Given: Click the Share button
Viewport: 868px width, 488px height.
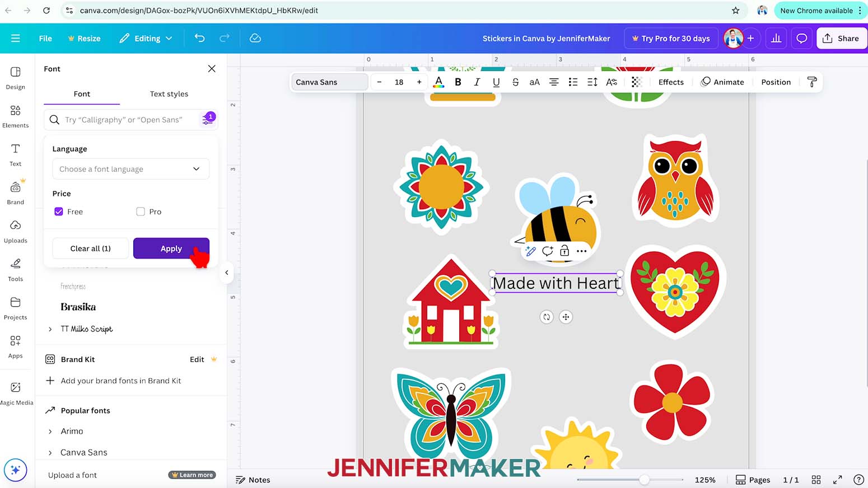Looking at the screenshot, I should pos(841,39).
